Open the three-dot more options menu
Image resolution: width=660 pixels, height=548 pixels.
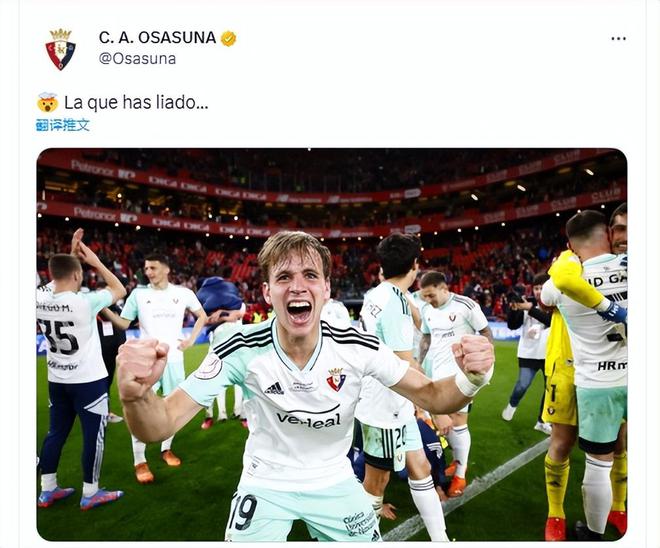click(x=618, y=39)
